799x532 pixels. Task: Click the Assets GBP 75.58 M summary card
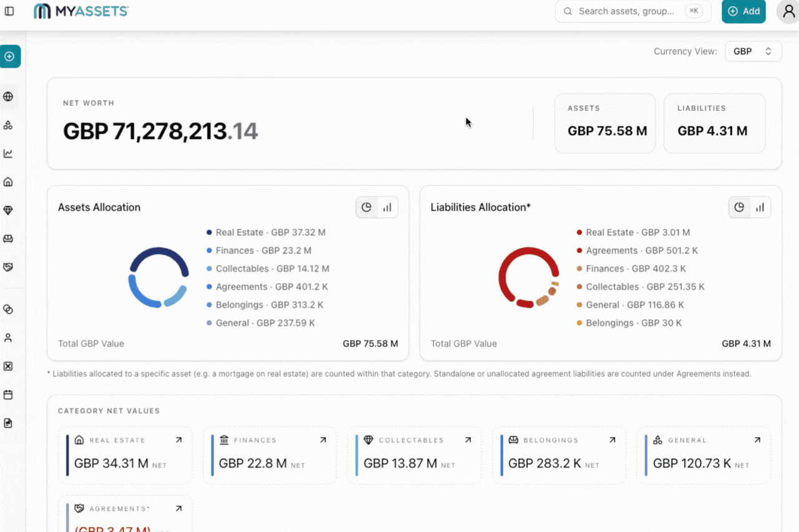pos(605,123)
